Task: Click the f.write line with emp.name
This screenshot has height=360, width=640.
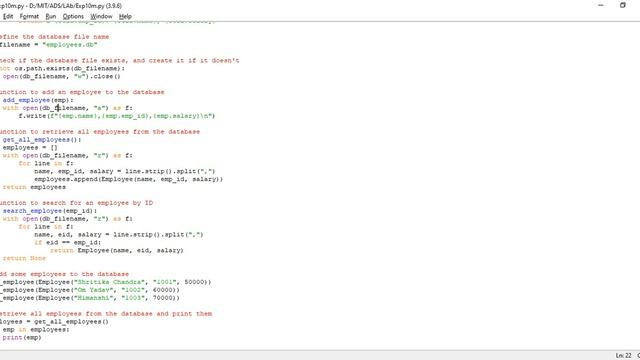Action: 117,116
